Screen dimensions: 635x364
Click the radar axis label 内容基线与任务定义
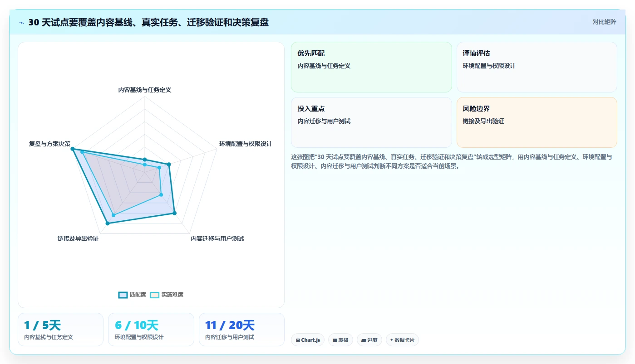[145, 90]
